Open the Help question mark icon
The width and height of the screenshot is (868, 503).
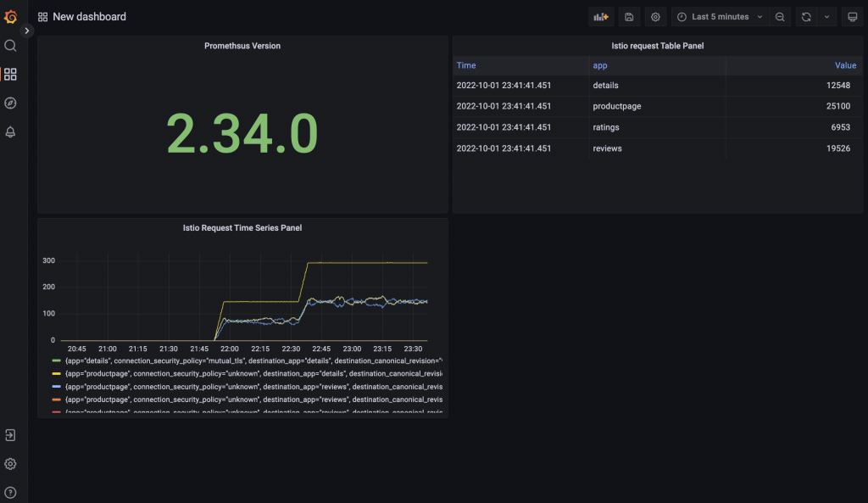(x=10, y=493)
